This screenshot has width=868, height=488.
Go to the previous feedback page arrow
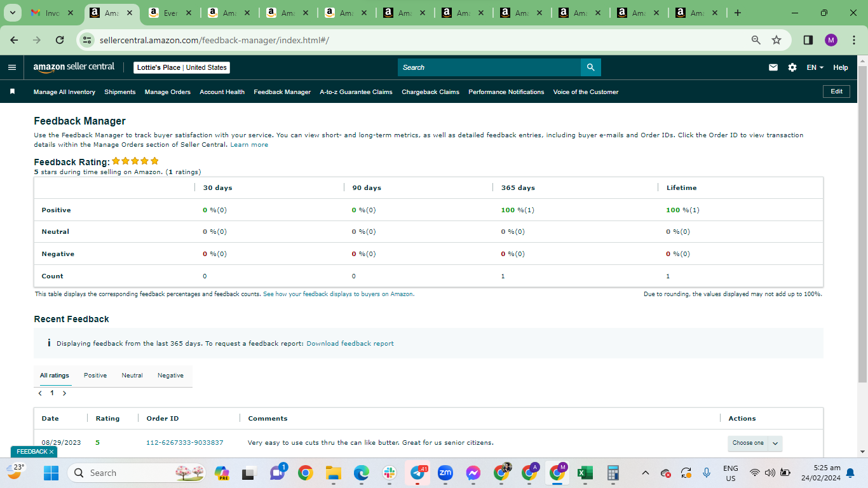pos(40,393)
